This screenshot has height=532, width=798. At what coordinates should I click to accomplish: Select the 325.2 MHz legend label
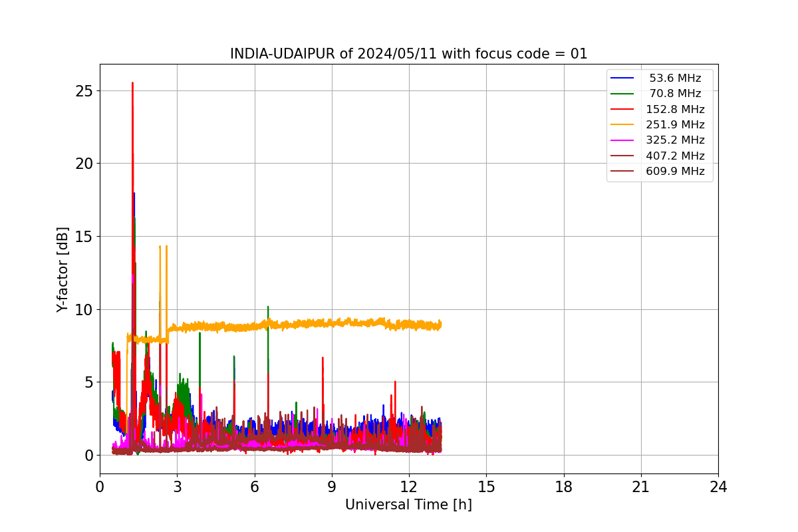tap(675, 140)
